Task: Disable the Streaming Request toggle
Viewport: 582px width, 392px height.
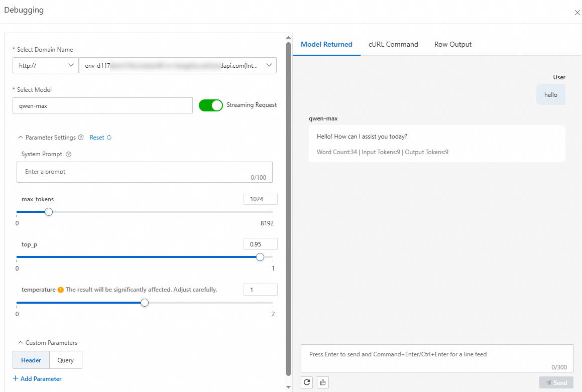Action: pos(211,105)
